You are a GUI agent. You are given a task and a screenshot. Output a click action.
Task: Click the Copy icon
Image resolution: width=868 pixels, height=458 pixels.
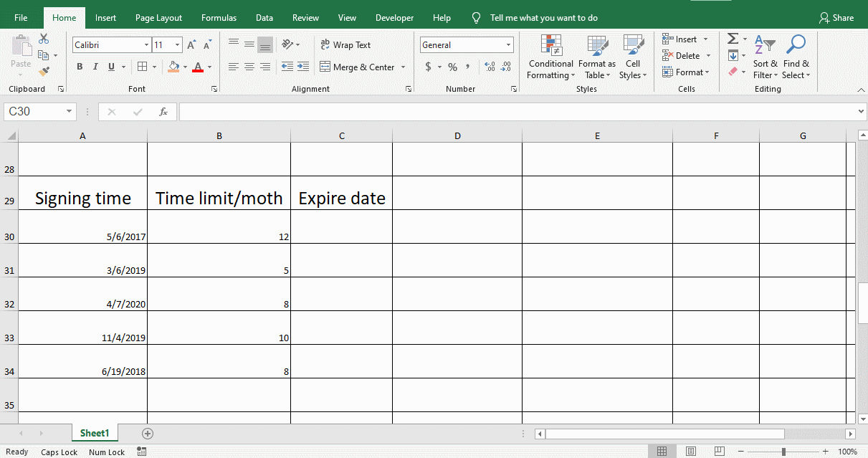click(x=44, y=55)
